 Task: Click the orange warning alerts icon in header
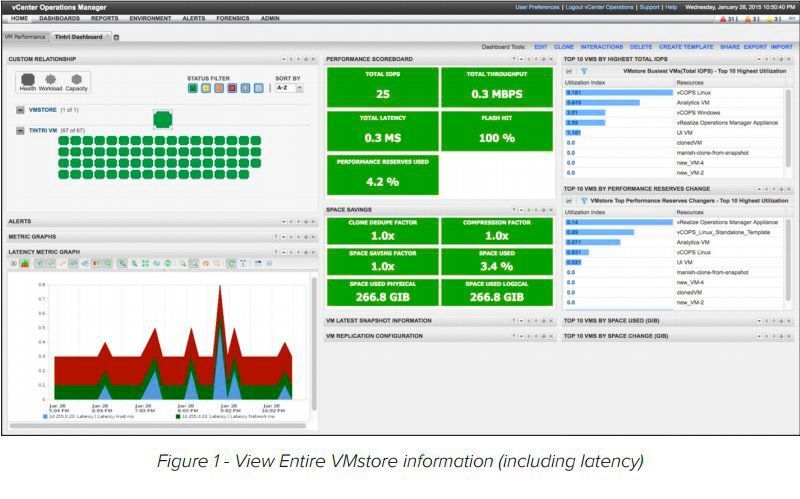[748, 19]
